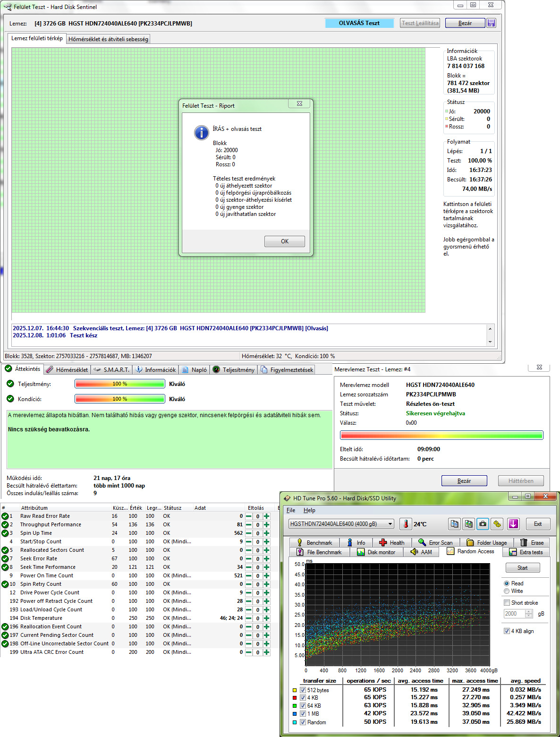Click the save report floppy icon
The height and width of the screenshot is (737, 560).
[x=491, y=23]
